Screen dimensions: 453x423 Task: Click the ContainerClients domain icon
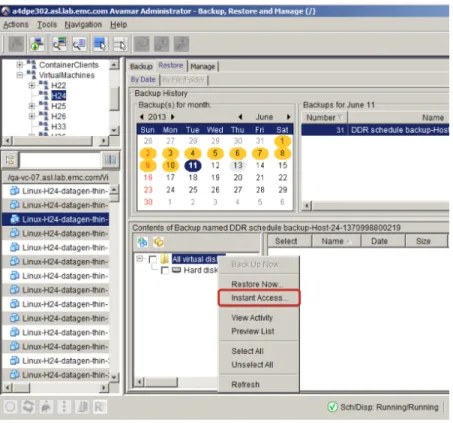[x=31, y=64]
